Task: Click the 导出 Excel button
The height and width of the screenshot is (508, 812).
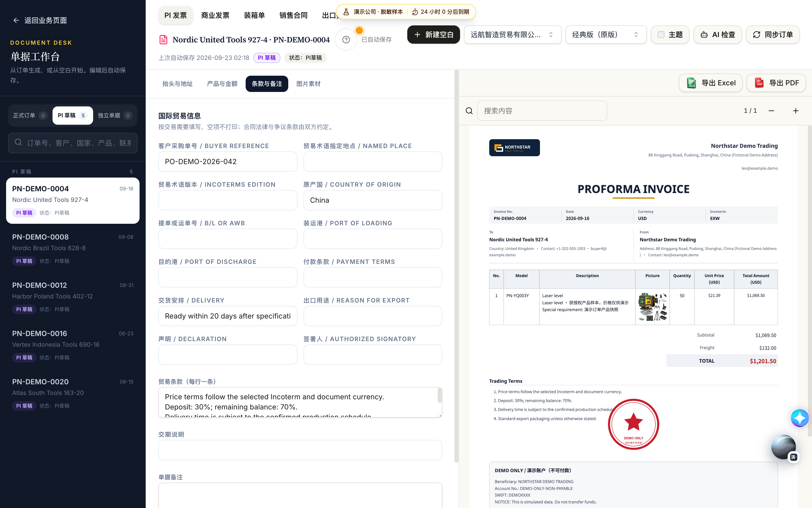Action: pyautogui.click(x=711, y=83)
